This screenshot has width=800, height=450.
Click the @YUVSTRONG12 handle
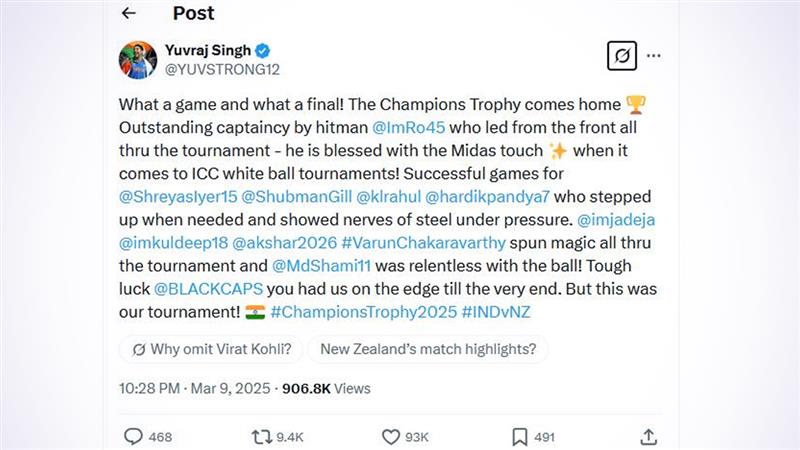click(x=220, y=70)
